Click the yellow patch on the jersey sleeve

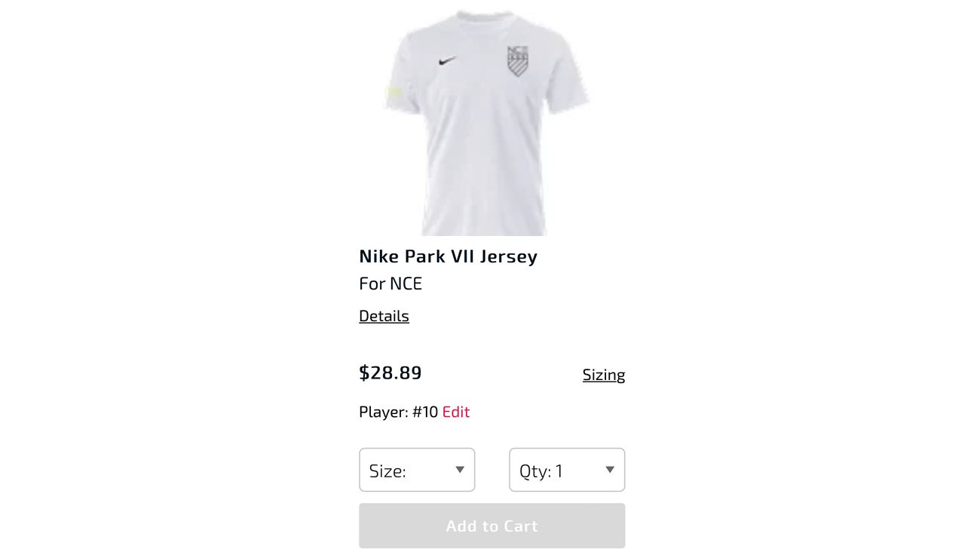pyautogui.click(x=394, y=92)
